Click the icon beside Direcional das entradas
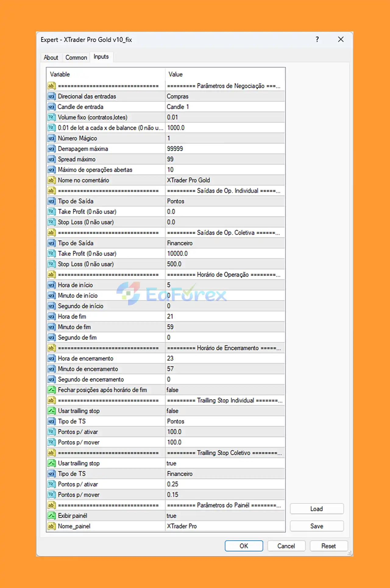 pos(51,97)
